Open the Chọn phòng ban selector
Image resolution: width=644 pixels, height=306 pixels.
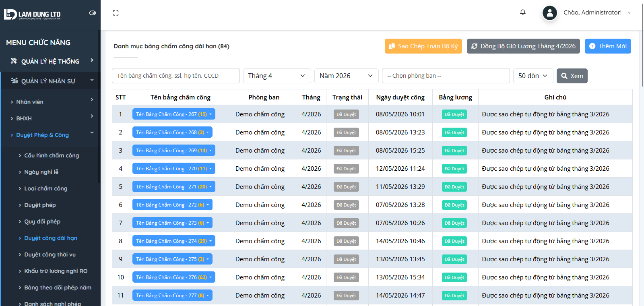pyautogui.click(x=446, y=76)
